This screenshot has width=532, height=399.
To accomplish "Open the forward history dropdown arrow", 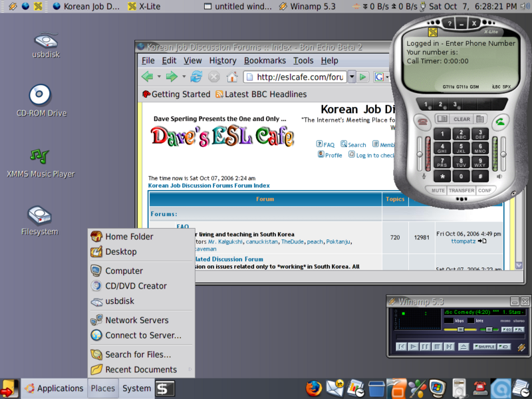I will (184, 76).
